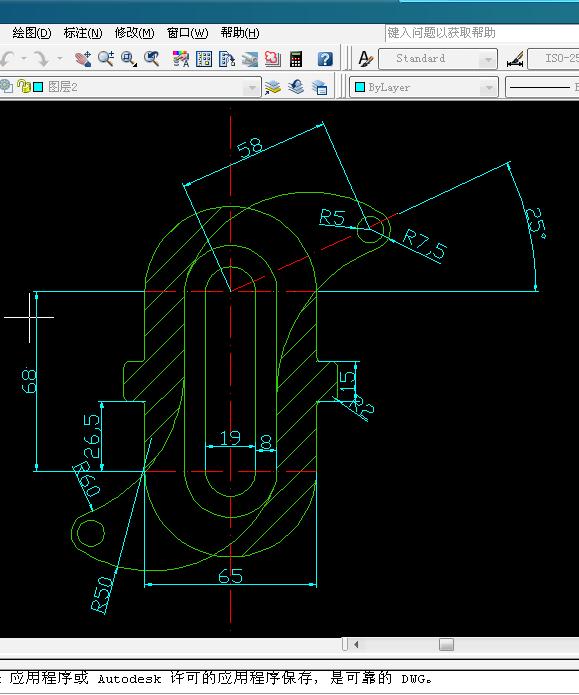Click the 26.5 dimension text

pos(92,436)
